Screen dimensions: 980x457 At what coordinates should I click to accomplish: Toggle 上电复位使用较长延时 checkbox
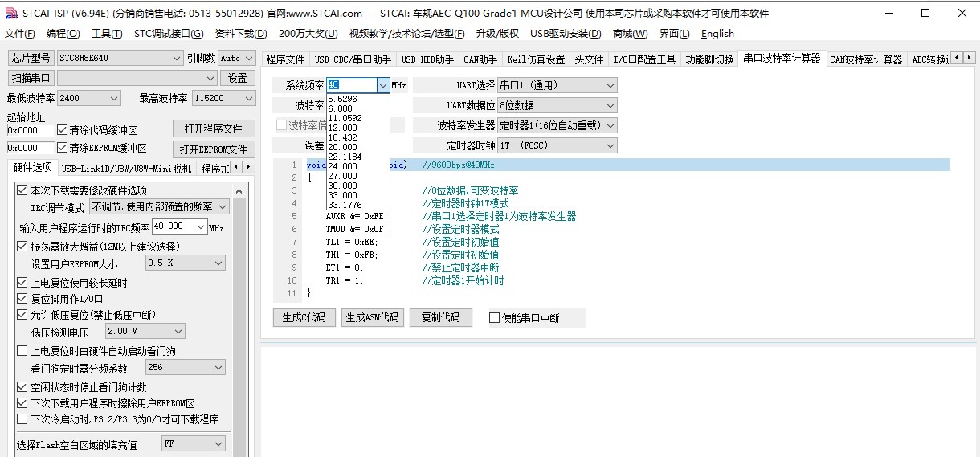pyautogui.click(x=22, y=283)
